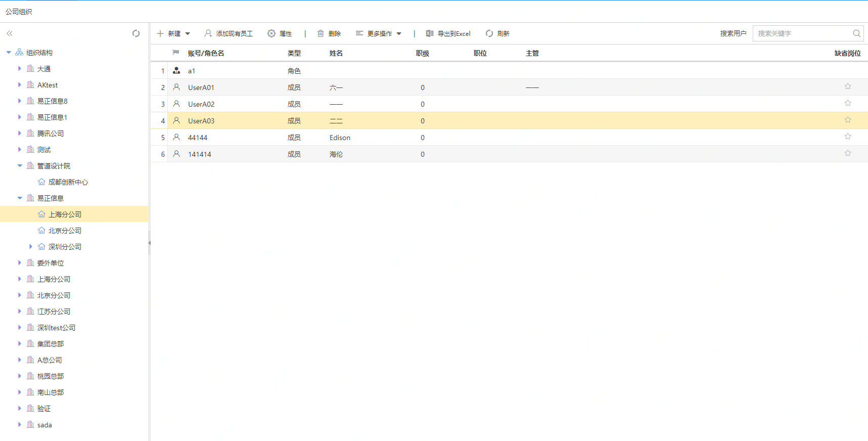This screenshot has width=868, height=441.
Task: Select the 委外单位 tree item
Action: tap(51, 263)
